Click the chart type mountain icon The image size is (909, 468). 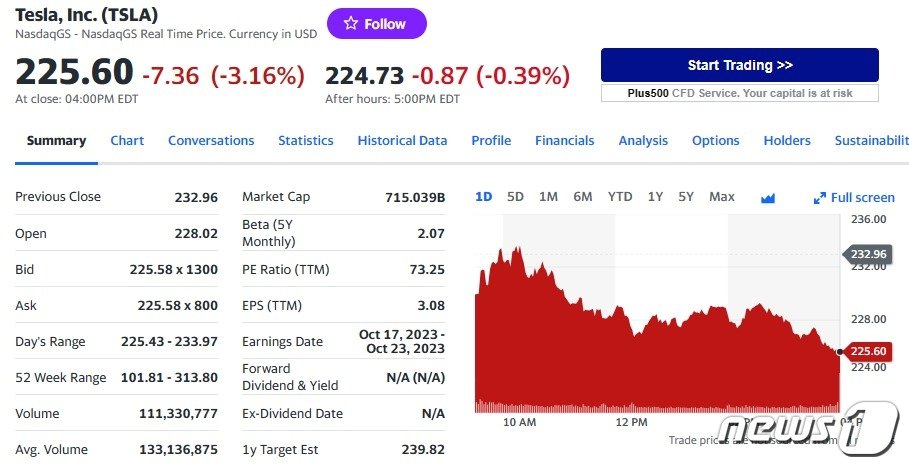[768, 197]
